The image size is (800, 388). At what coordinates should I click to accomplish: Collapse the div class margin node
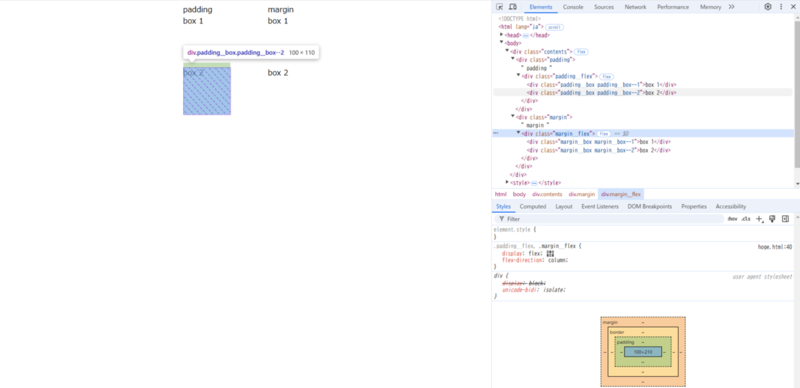tap(513, 116)
